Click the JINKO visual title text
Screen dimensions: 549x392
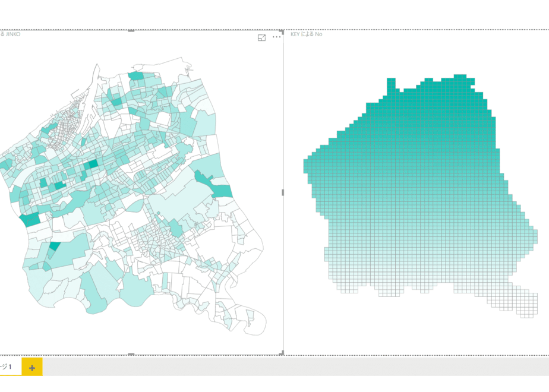10,34
